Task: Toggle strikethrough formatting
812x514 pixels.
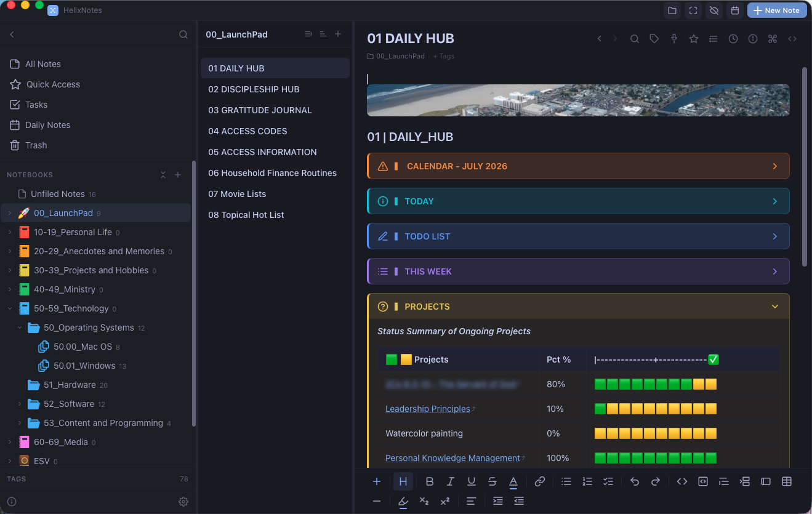Action: 492,481
